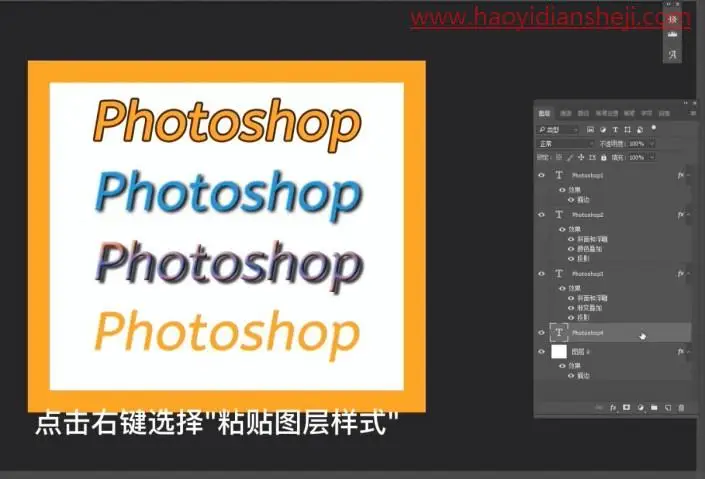Image resolution: width=705 pixels, height=479 pixels.
Task: Click the T thumbnail of Photoshop4 layer
Action: tap(559, 332)
